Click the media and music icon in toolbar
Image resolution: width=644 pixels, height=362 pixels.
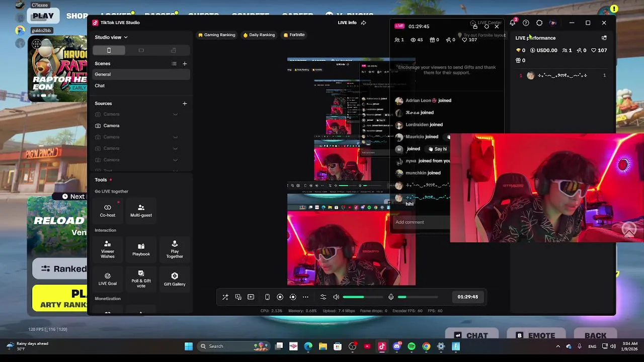238,297
